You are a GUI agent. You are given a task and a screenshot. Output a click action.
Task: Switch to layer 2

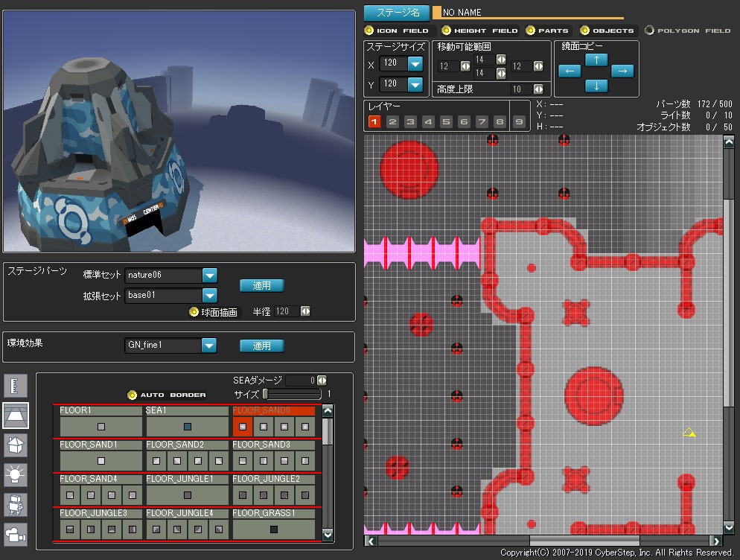(x=392, y=122)
